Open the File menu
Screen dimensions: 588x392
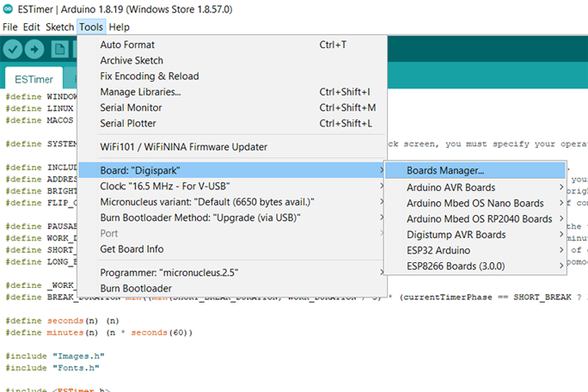pyautogui.click(x=10, y=28)
